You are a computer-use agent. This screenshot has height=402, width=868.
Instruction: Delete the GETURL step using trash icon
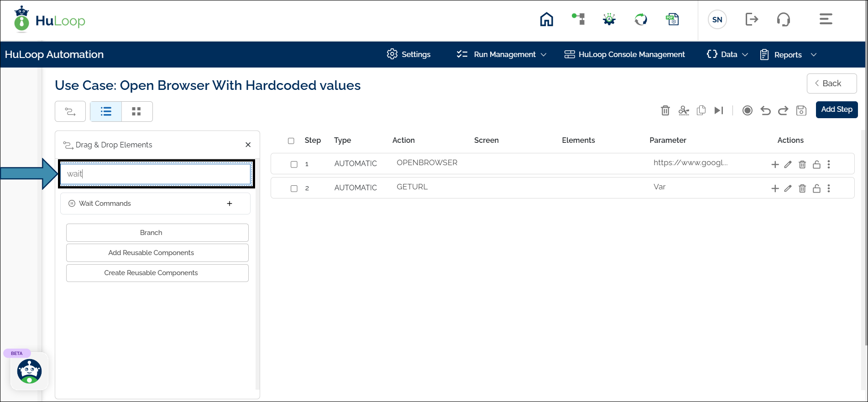tap(802, 188)
